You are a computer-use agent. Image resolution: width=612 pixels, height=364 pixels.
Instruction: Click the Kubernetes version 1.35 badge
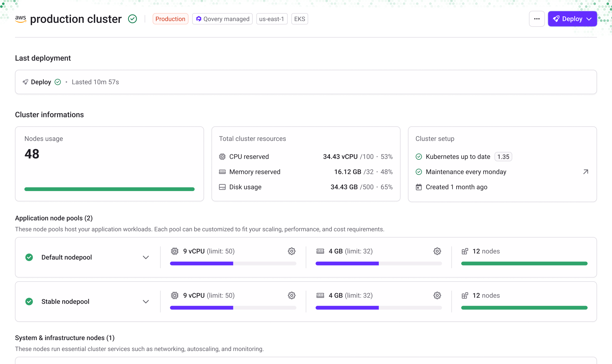[503, 157]
